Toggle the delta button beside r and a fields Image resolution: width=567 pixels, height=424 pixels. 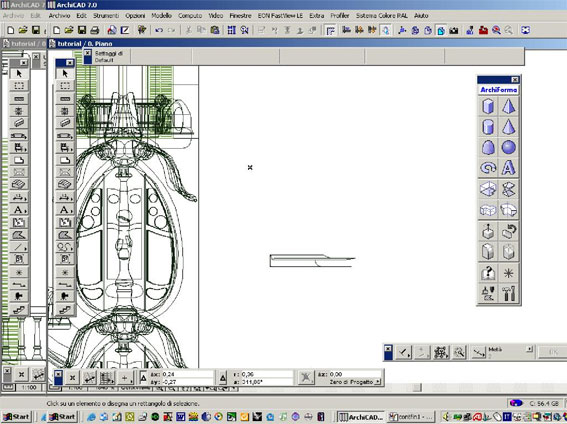tap(223, 378)
